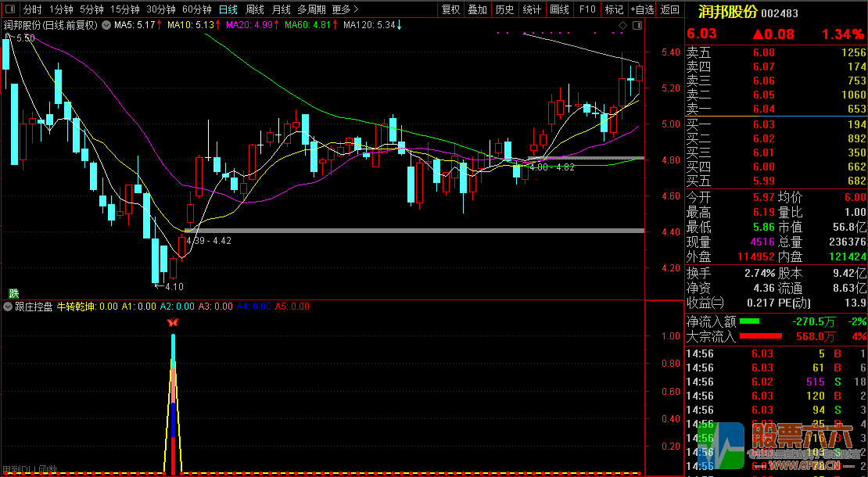Open F10 company information
868x477 pixels.
pyautogui.click(x=586, y=9)
